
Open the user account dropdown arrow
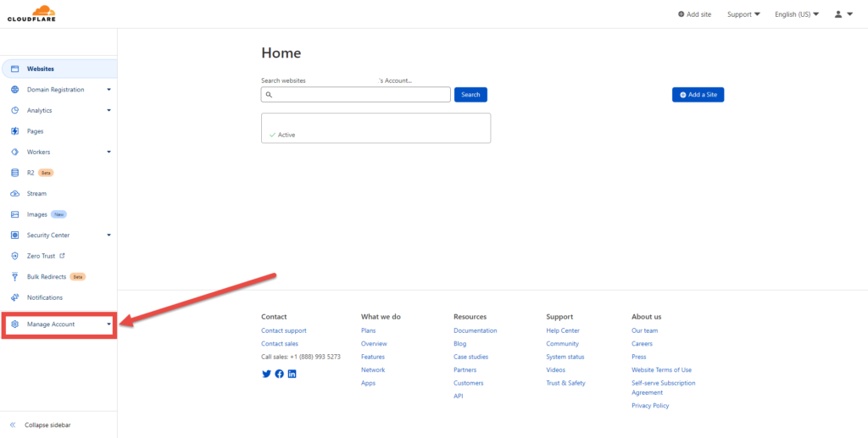[x=849, y=14]
